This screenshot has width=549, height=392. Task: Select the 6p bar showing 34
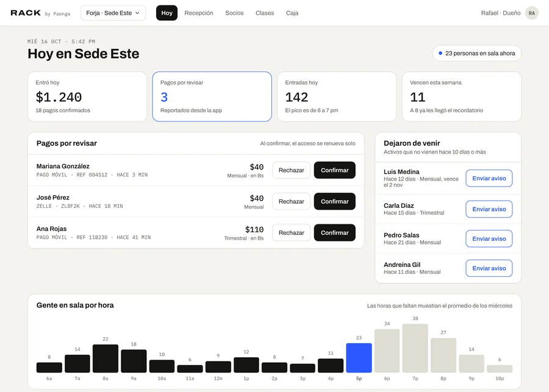(387, 351)
